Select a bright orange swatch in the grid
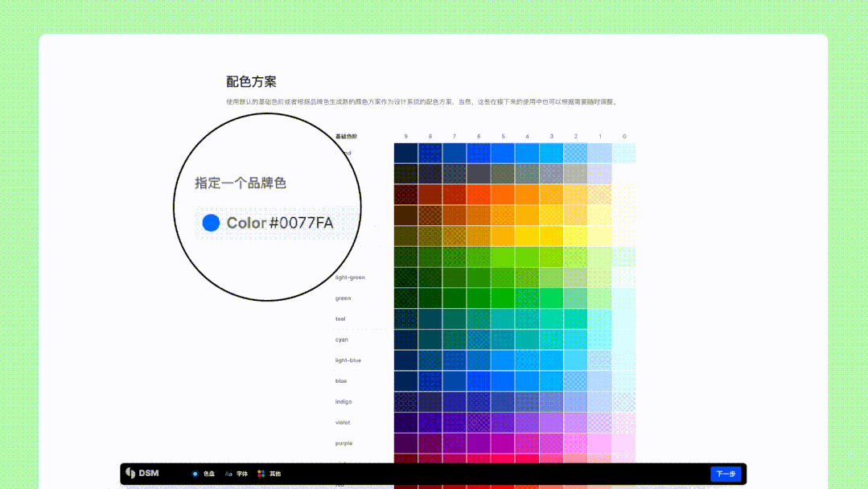This screenshot has height=489, width=868. [x=503, y=194]
